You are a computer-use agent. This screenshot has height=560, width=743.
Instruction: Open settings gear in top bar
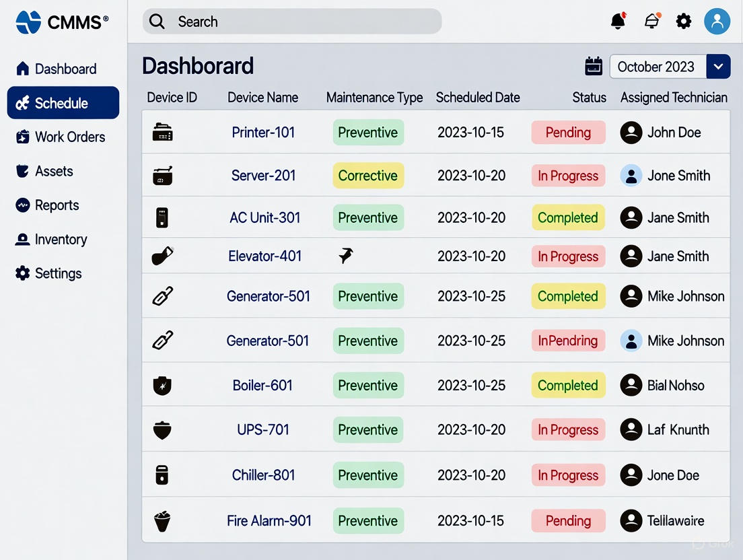684,22
